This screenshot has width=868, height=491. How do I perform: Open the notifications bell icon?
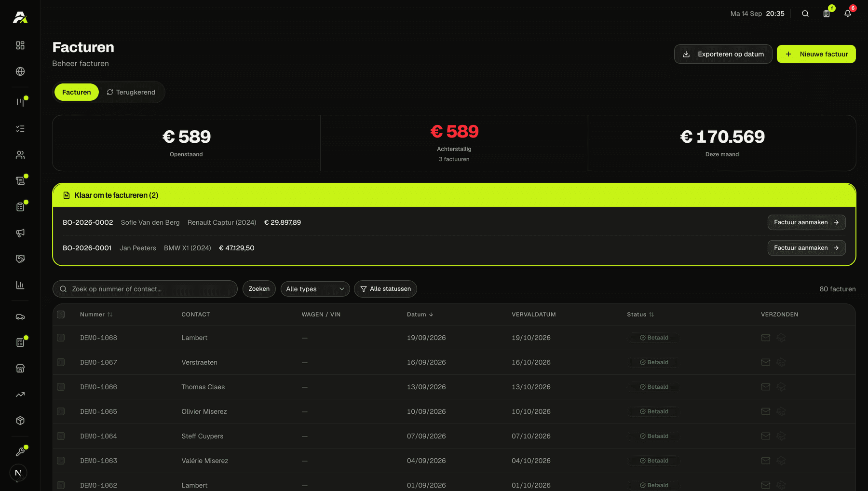click(x=848, y=14)
